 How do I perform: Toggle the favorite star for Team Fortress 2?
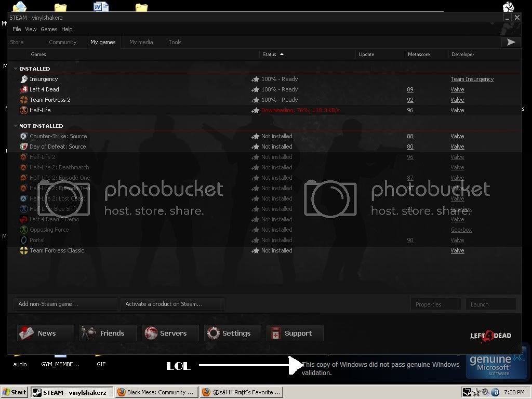pos(255,100)
